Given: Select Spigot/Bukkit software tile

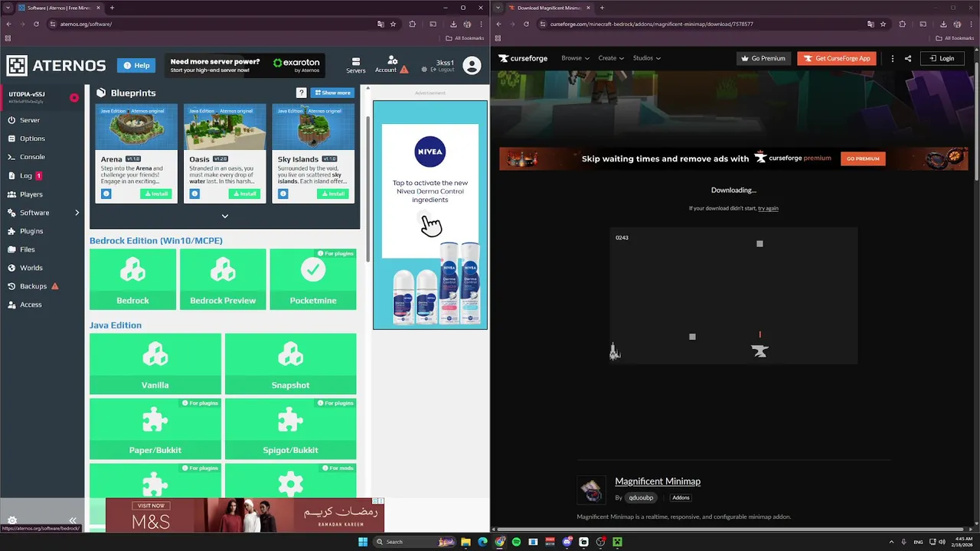Looking at the screenshot, I should pos(290,429).
